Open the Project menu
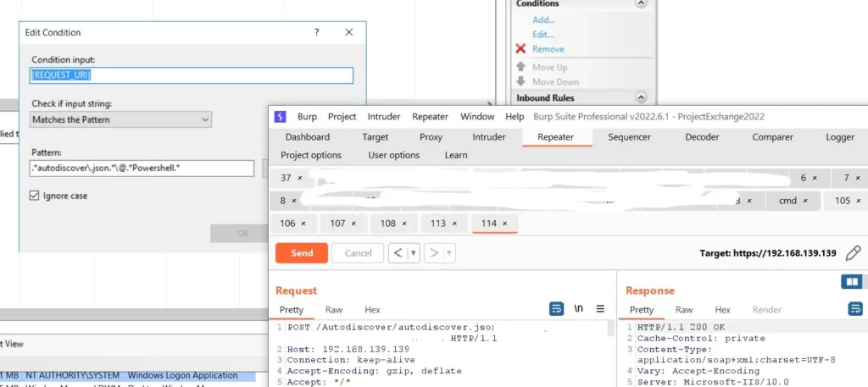The width and height of the screenshot is (868, 387). 342,117
